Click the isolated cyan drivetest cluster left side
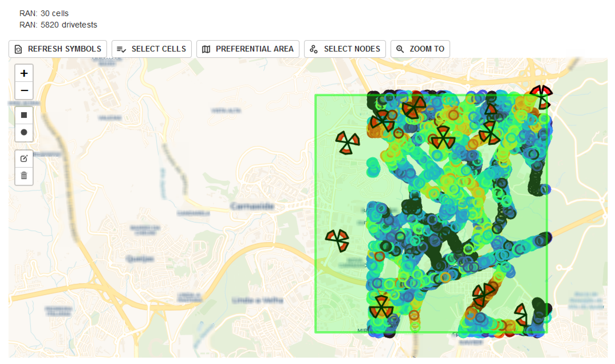 373,167
